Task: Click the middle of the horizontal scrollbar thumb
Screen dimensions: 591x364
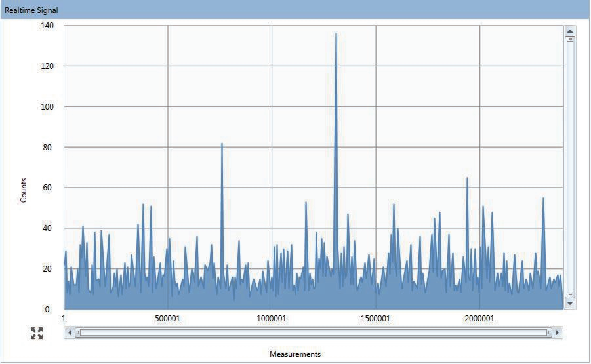Action: tap(314, 333)
